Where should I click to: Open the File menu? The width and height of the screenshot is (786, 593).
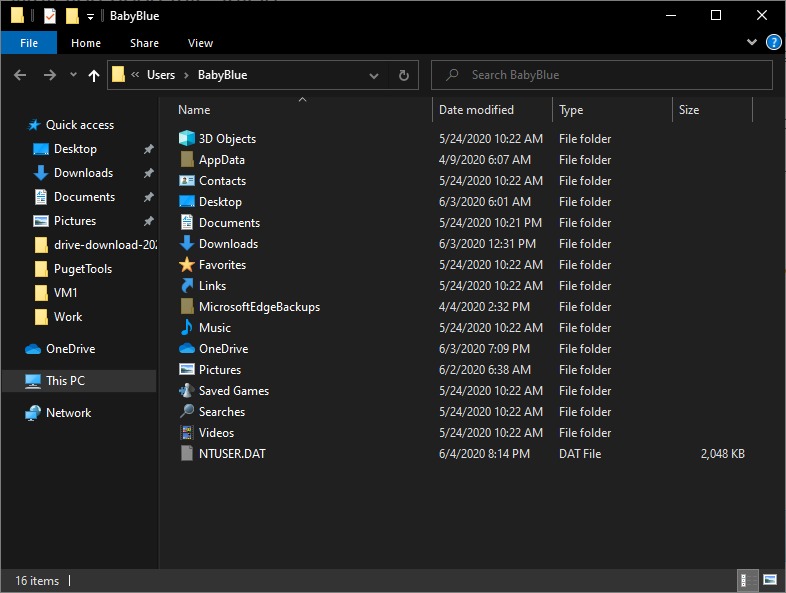tap(28, 43)
